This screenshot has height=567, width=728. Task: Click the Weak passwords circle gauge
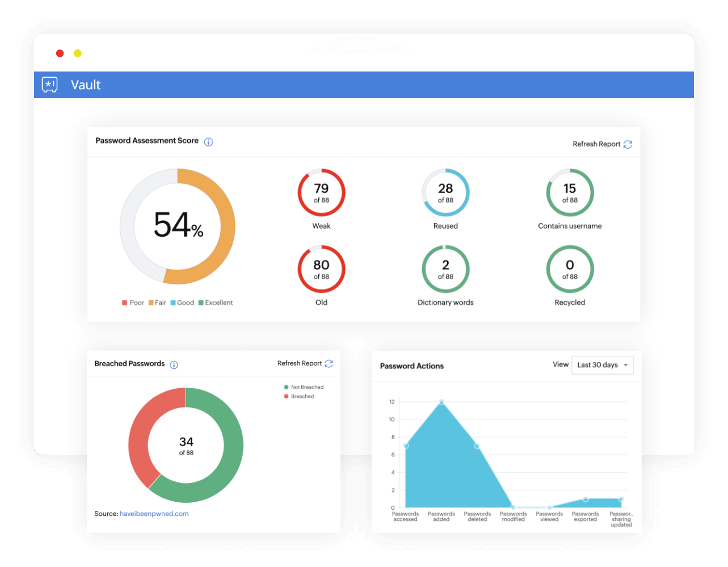tap(321, 192)
